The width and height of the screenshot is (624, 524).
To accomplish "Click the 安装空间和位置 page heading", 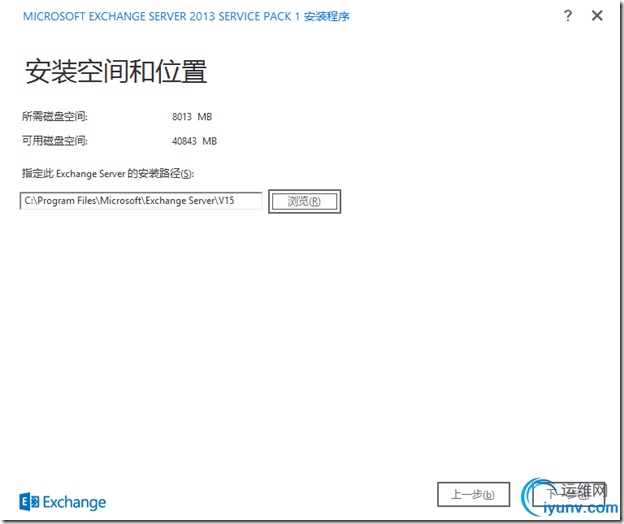I will coord(116,72).
